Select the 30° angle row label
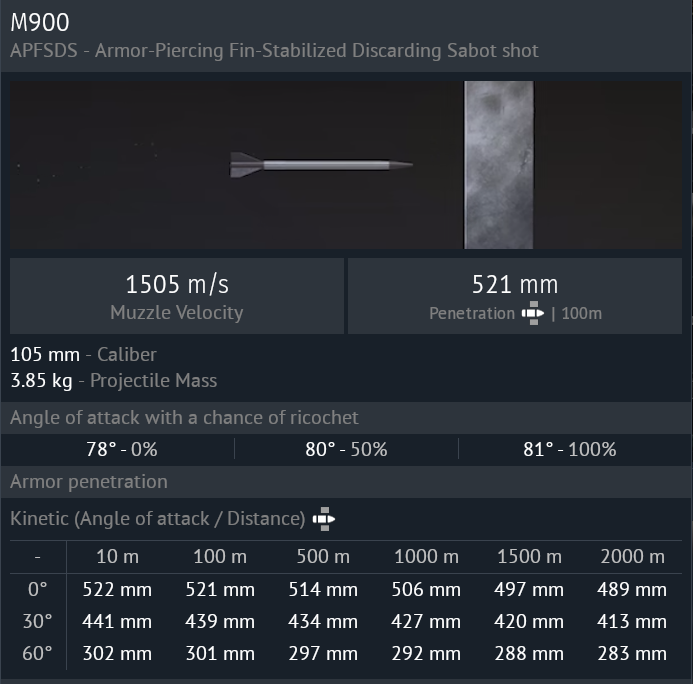Image resolution: width=693 pixels, height=684 pixels. [x=36, y=621]
